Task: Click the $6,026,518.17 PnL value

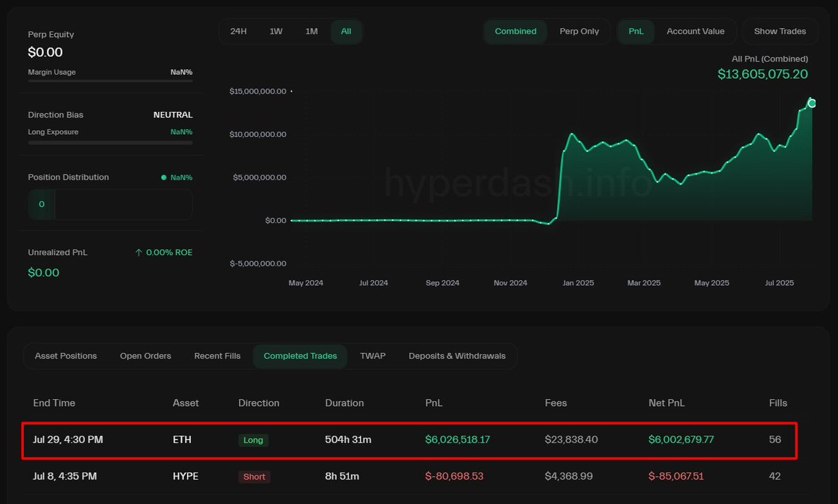Action: point(458,439)
